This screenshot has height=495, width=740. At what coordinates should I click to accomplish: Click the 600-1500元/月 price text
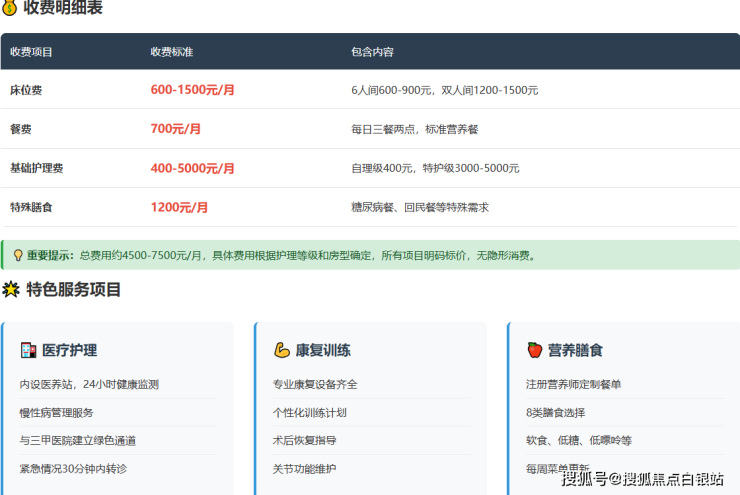pos(193,90)
